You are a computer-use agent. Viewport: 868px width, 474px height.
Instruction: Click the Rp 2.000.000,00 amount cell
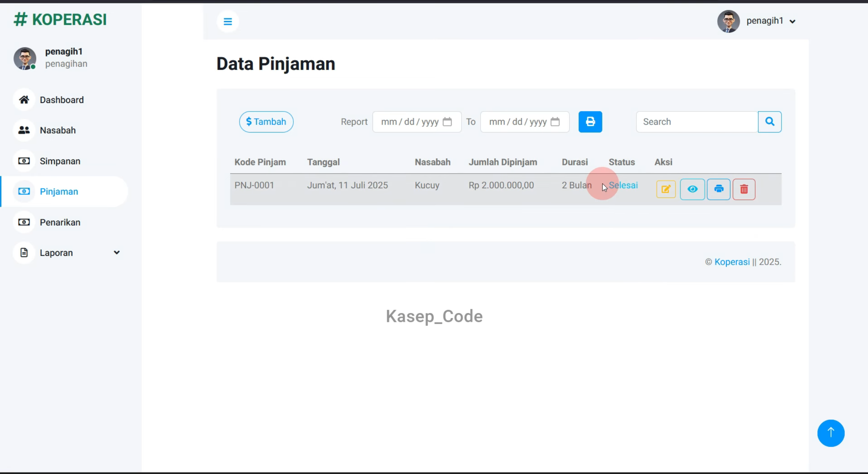501,185
